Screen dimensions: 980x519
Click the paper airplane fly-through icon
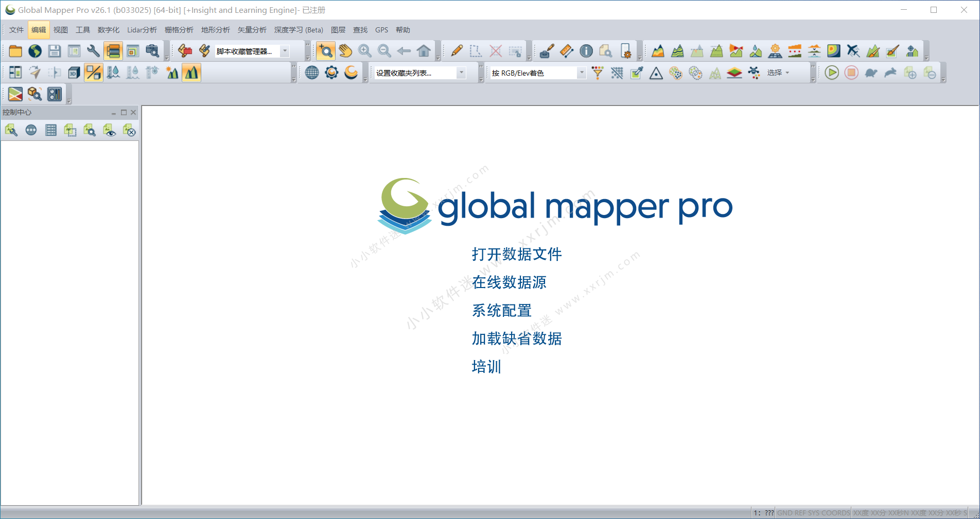pos(35,73)
